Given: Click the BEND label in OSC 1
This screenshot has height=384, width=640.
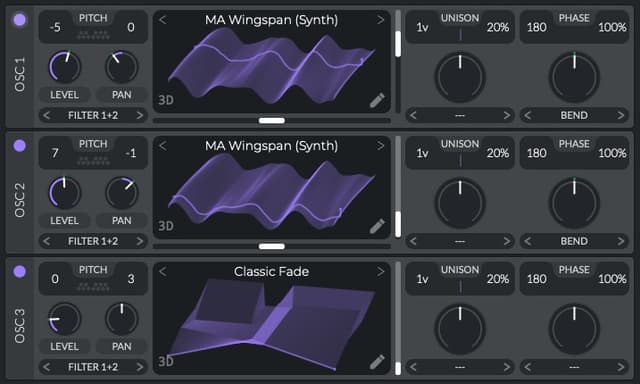Looking at the screenshot, I should coord(574,115).
